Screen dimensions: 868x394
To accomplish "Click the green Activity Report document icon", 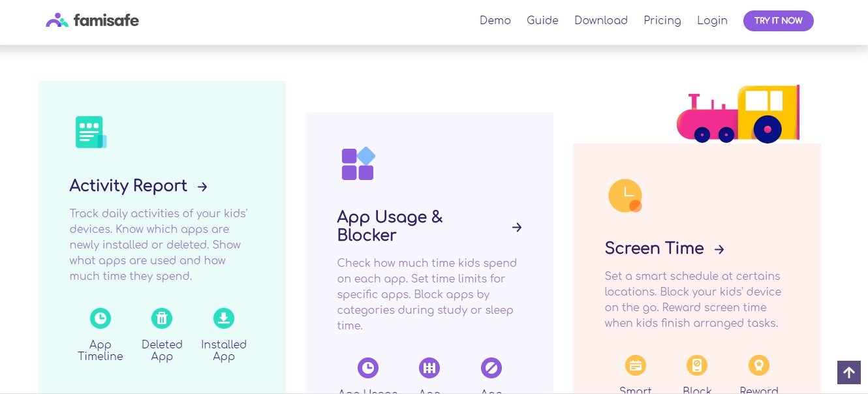I will (x=91, y=132).
